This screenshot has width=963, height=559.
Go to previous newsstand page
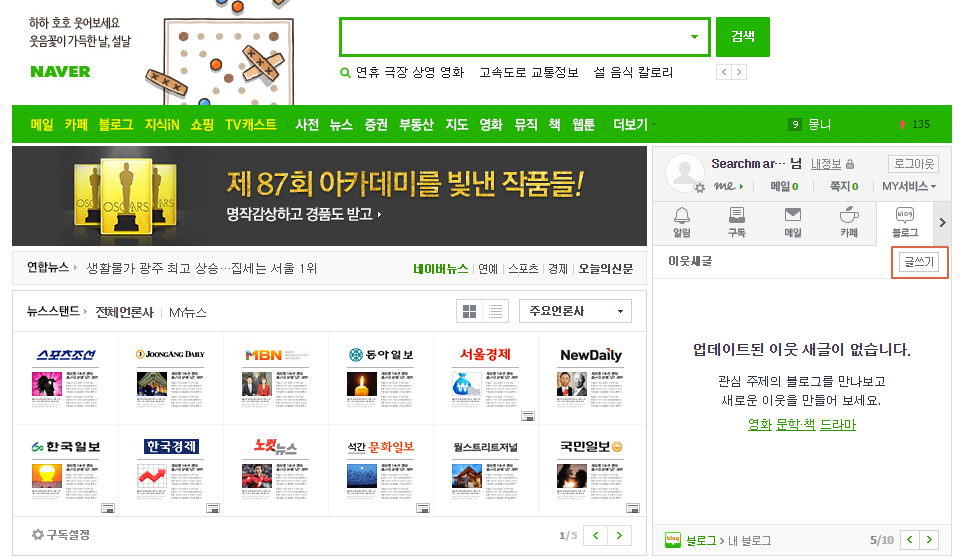(x=595, y=536)
